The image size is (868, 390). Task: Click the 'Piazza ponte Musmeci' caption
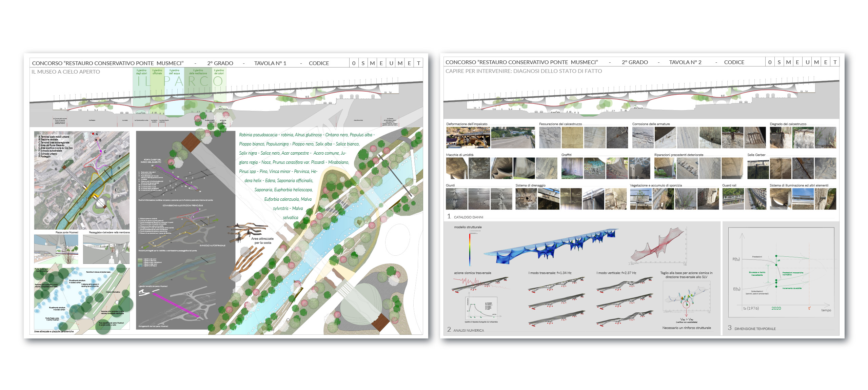click(67, 232)
